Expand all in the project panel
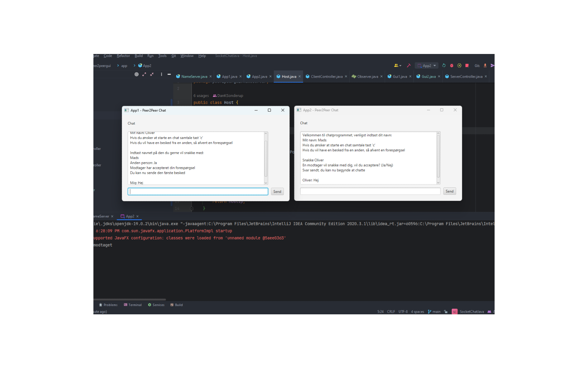The width and height of the screenshot is (588, 368). point(144,74)
